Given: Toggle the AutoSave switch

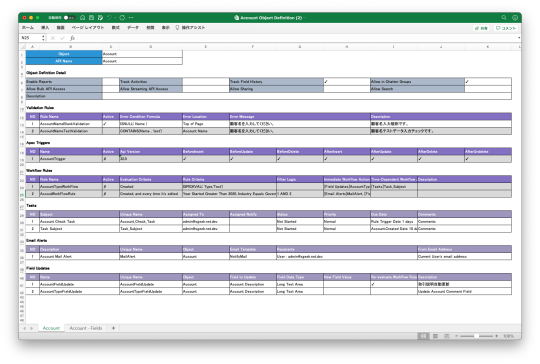Looking at the screenshot, I should pos(69,18).
